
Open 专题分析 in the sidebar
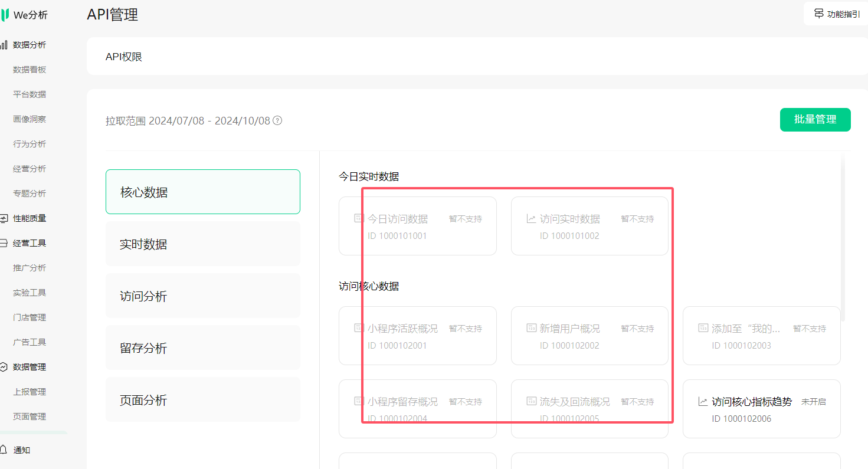point(30,193)
